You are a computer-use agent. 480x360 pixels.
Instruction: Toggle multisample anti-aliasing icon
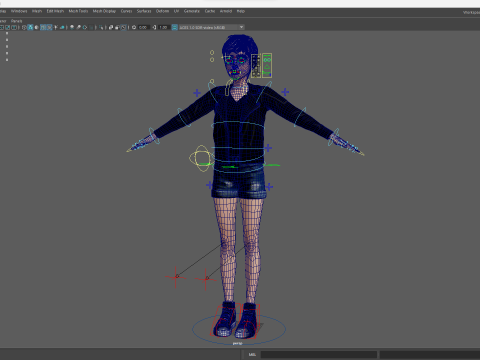point(85,27)
